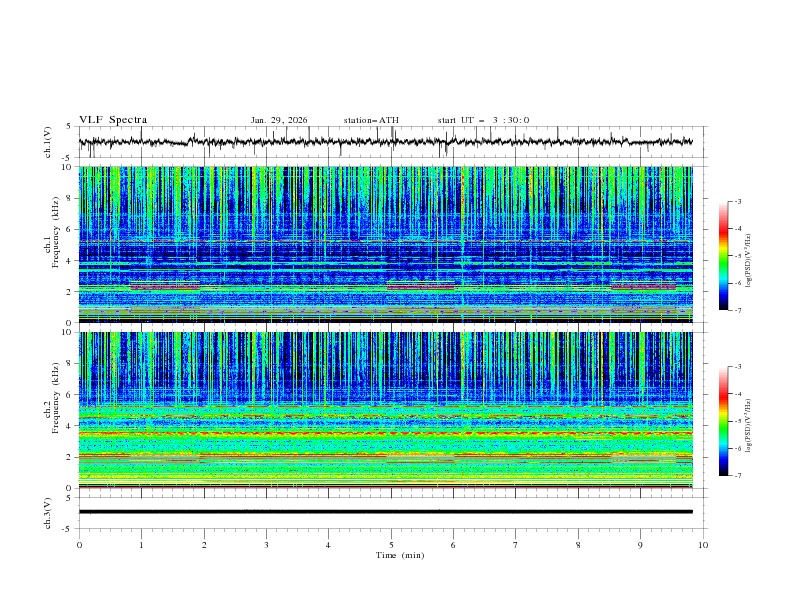Screen dimensions: 792x612
Task: Click the "8" frequency tick of ch.1
Action: 71,198
